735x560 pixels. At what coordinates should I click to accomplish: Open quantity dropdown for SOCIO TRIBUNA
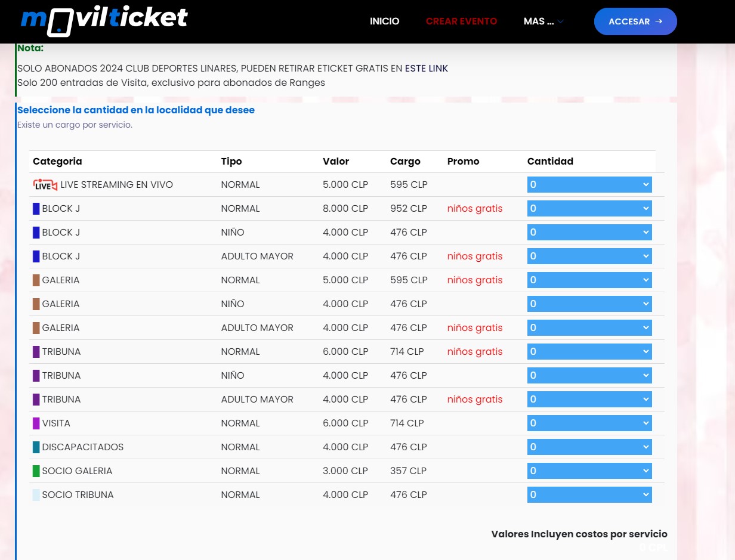(x=589, y=495)
